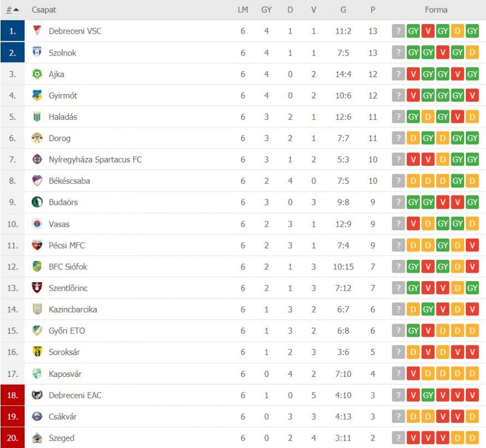Click Debreceni VSC's gray question mark form box
The height and width of the screenshot is (448, 486).
pyautogui.click(x=398, y=31)
